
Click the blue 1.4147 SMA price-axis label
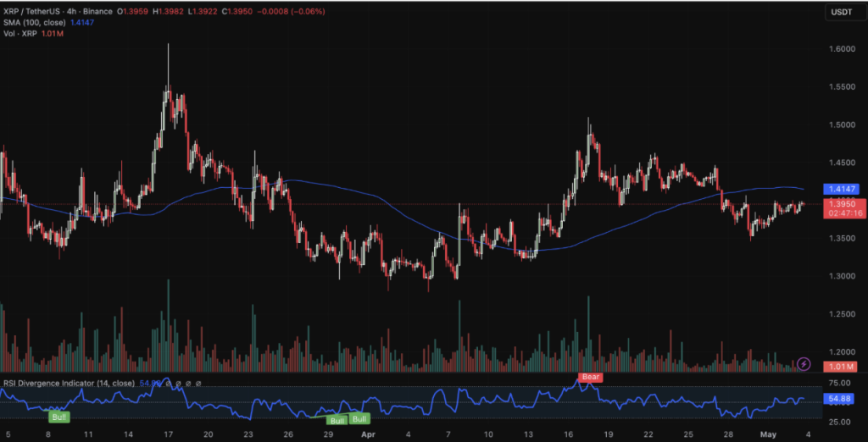(x=841, y=189)
